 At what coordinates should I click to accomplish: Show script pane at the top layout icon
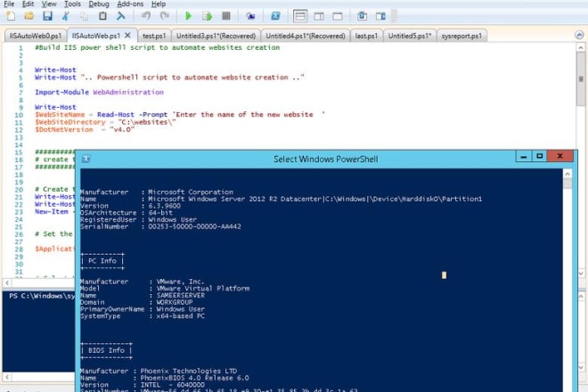[300, 16]
